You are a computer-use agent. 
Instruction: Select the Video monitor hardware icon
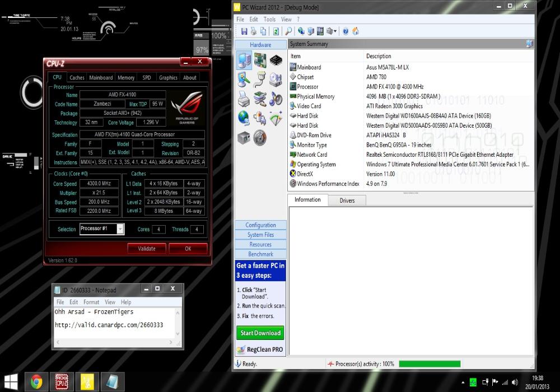tap(244, 80)
